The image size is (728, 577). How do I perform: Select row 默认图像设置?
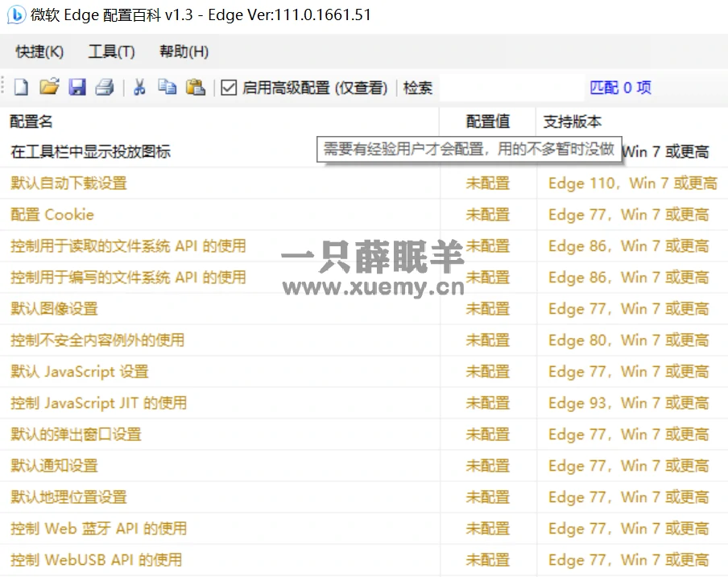(x=364, y=309)
